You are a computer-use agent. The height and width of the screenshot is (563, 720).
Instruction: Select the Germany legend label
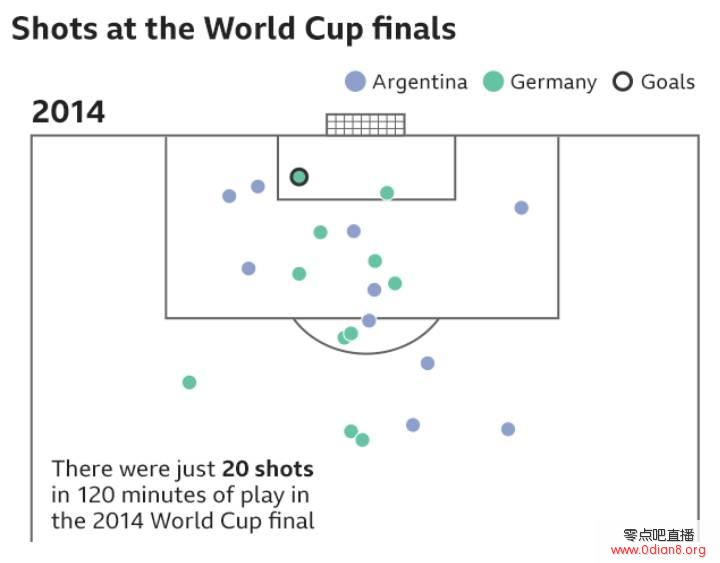pos(553,83)
